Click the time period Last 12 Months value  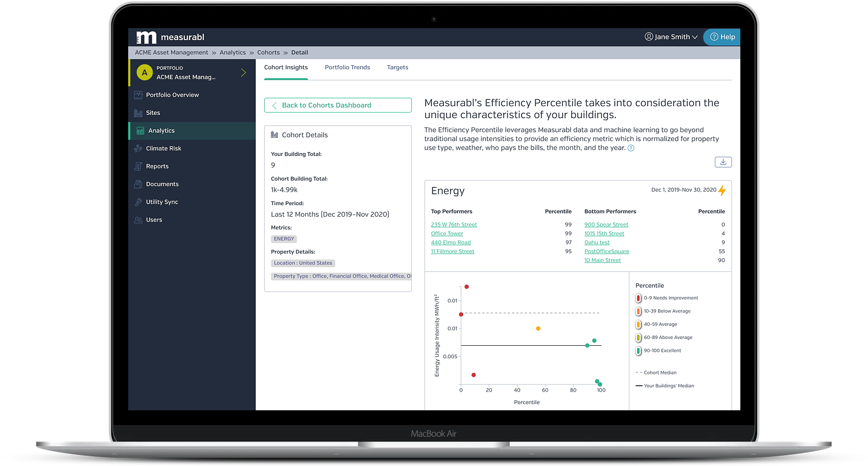tap(330, 215)
